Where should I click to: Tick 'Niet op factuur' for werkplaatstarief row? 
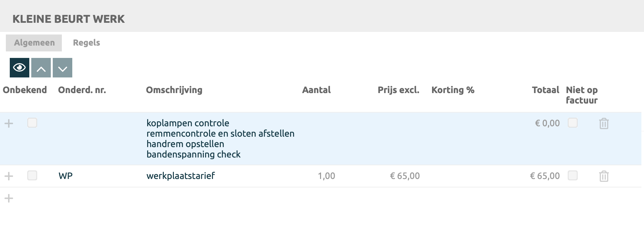[572, 175]
